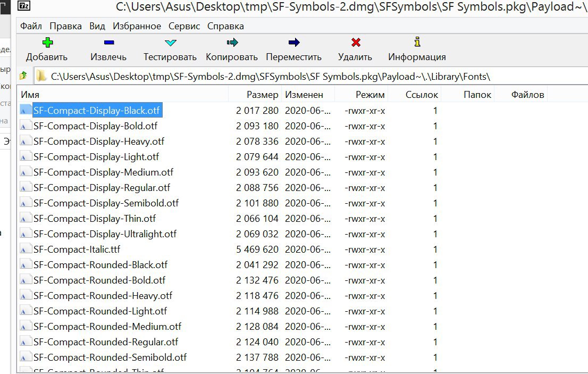Select SF-Compact-Display-Bold.otf file
The image size is (588, 374).
point(95,126)
